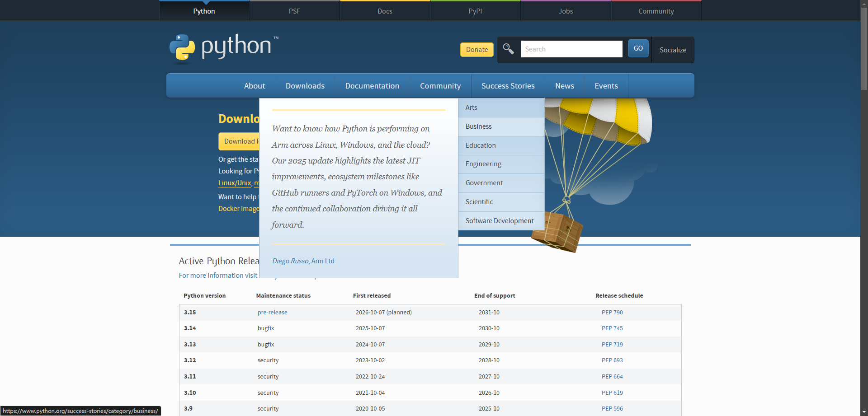Focus the Search input field
This screenshot has height=416, width=868.
click(x=571, y=49)
